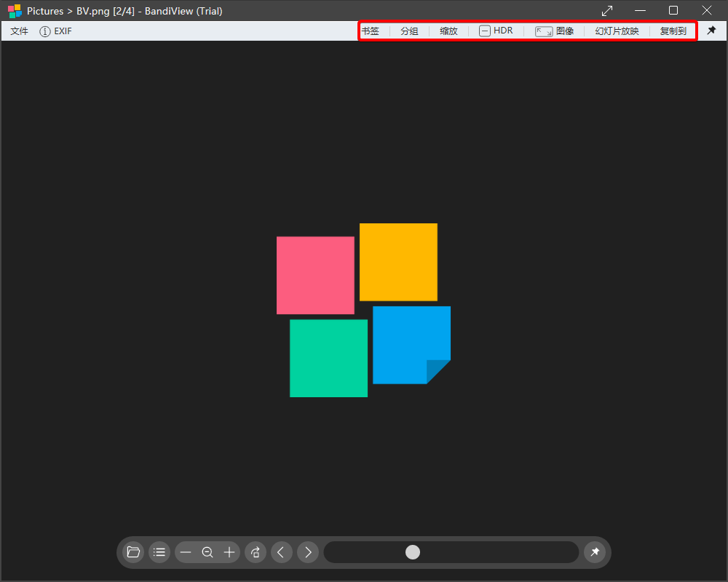Expand the 缩放 zoom dropdown menu
This screenshot has height=582, width=728.
click(448, 31)
